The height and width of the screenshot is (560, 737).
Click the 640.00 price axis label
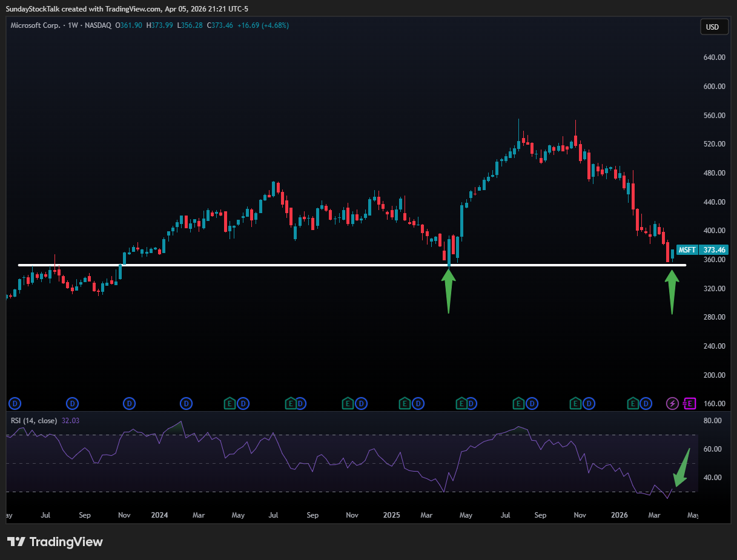[x=713, y=58]
